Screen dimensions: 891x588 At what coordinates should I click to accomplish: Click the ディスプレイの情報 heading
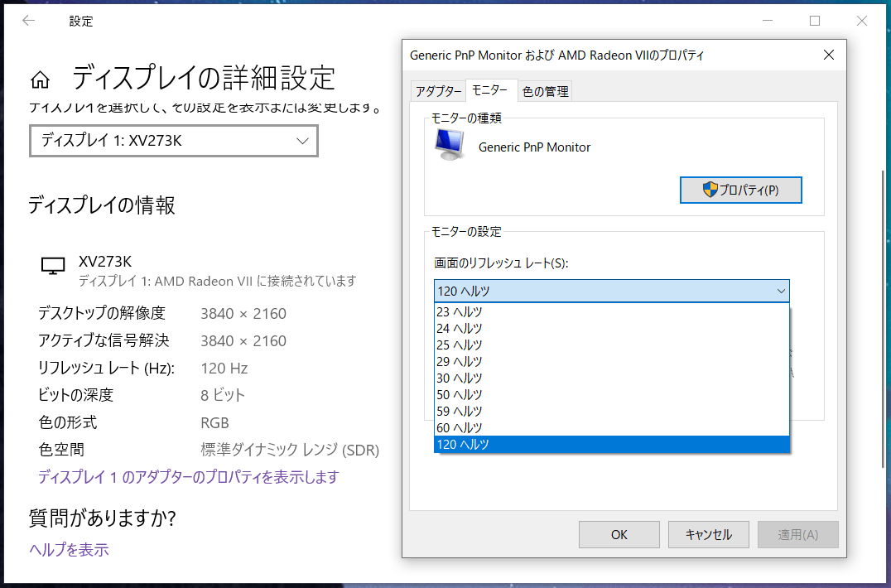102,205
